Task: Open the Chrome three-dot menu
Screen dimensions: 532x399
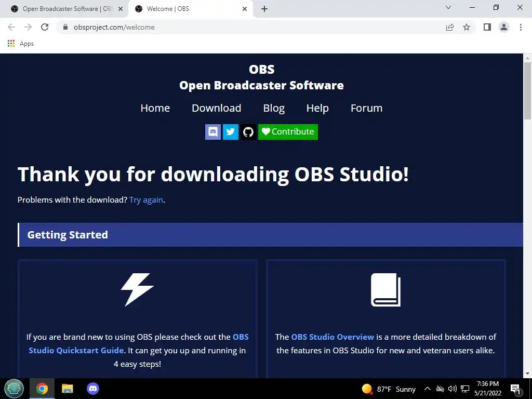Action: click(521, 27)
